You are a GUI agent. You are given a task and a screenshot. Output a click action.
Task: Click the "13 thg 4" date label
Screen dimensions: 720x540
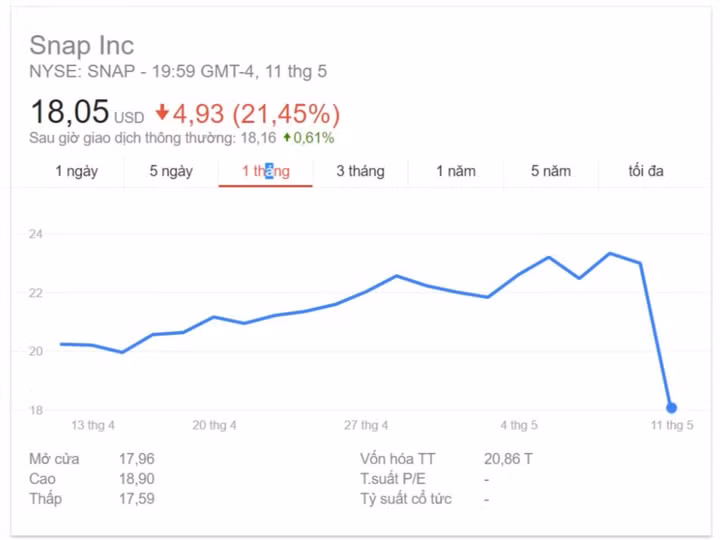(x=93, y=425)
